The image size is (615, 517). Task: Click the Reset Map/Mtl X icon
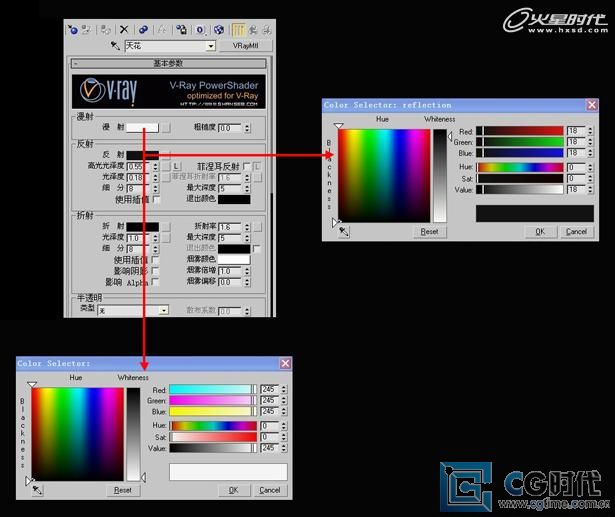point(124,29)
